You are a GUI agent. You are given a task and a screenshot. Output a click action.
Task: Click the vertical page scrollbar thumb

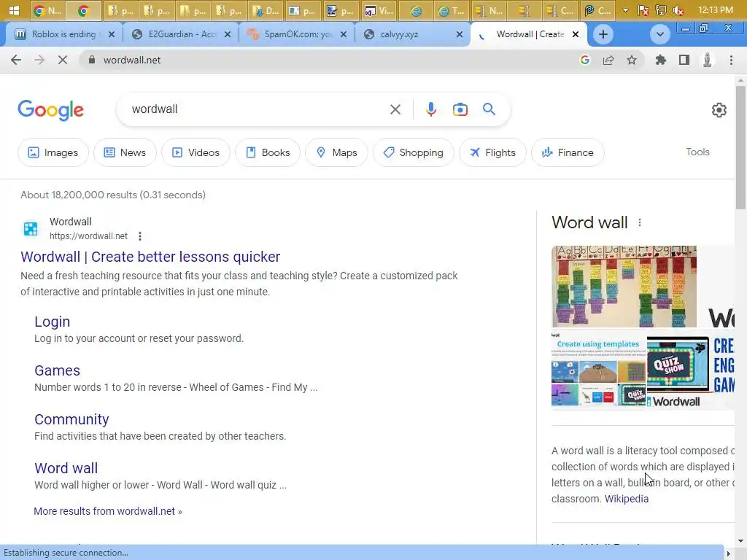(740, 147)
